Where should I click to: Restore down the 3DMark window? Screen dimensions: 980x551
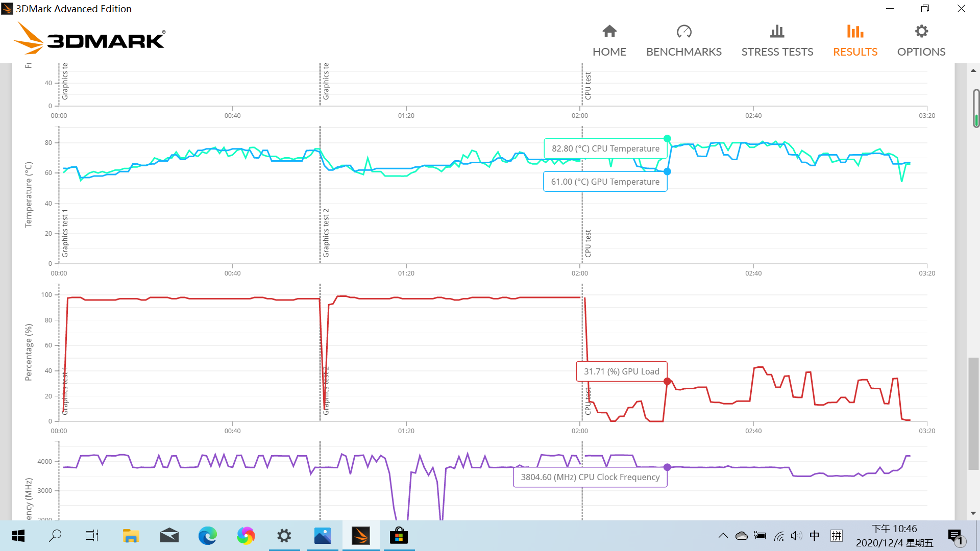925,9
